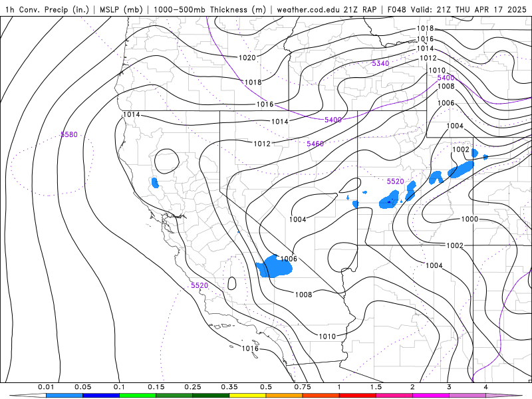Click the purple 5340 thickness label
Image resolution: width=532 pixels, height=399 pixels.
[x=380, y=63]
